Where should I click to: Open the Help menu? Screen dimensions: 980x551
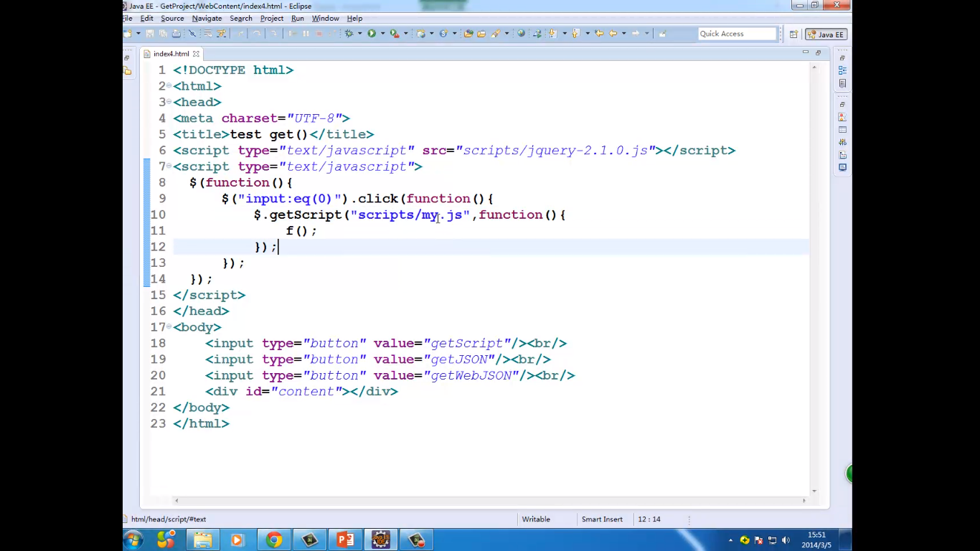354,18
